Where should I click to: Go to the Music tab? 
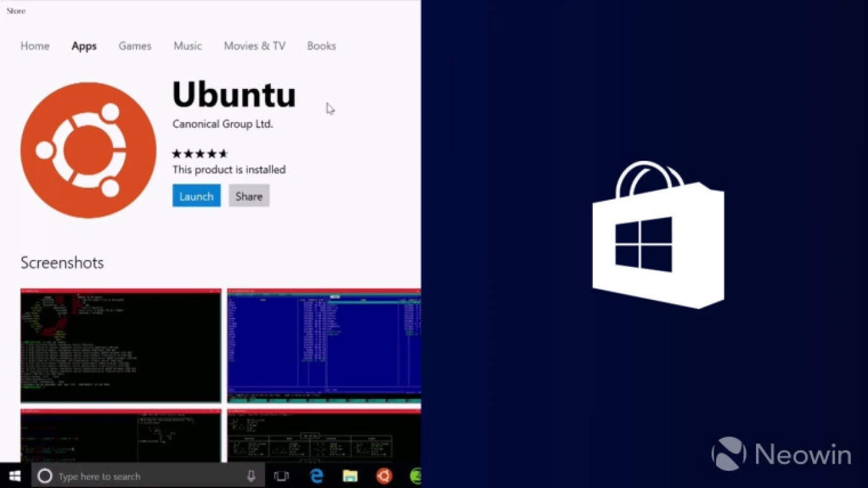tap(187, 46)
